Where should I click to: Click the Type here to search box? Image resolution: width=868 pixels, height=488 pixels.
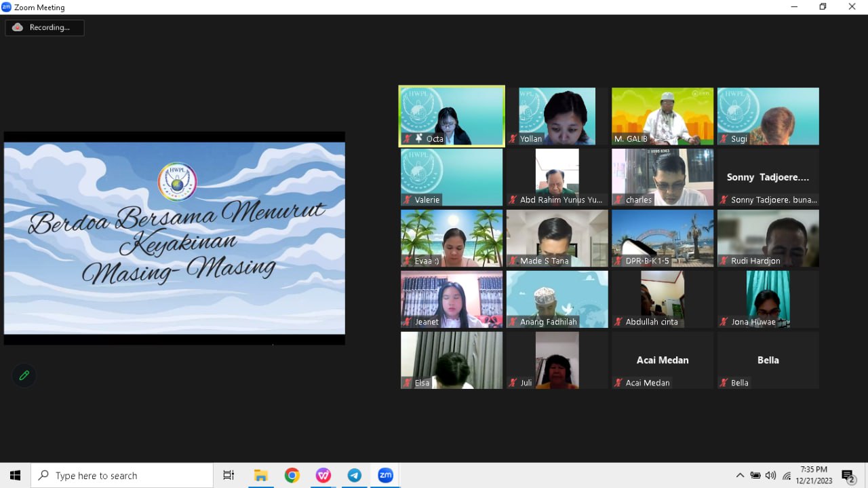pos(122,475)
